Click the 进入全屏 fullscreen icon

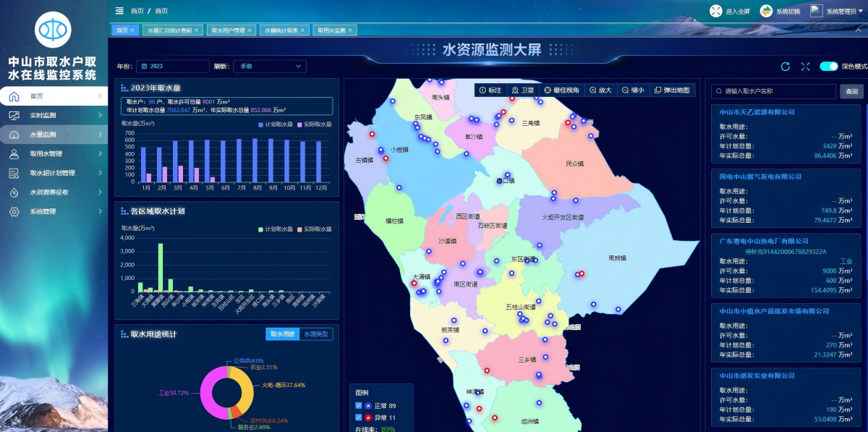tap(715, 11)
